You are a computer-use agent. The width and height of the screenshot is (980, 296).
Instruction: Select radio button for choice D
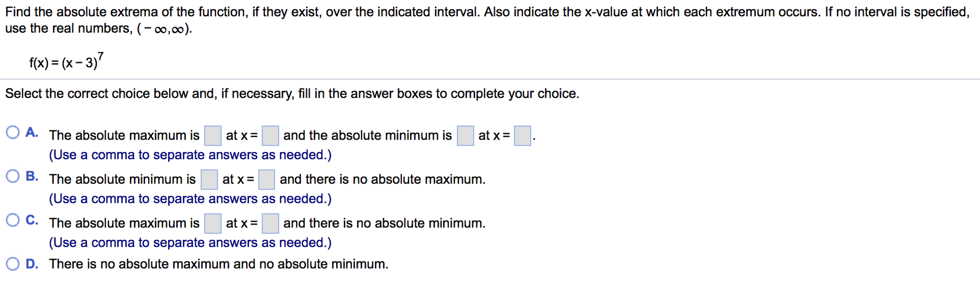12,263
